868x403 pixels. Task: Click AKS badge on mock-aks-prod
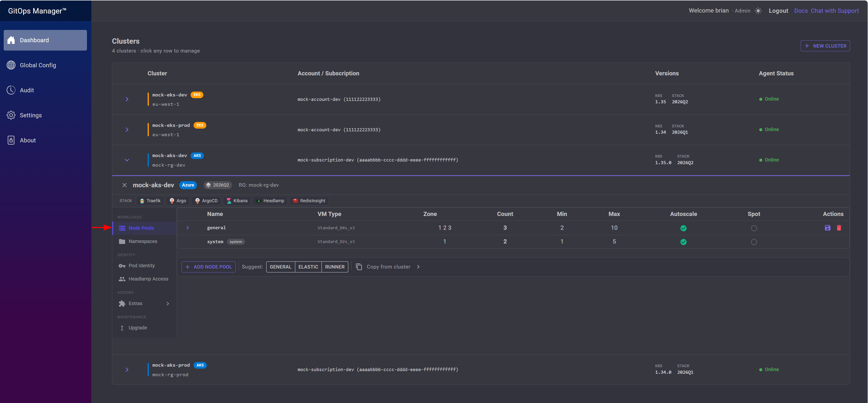200,365
